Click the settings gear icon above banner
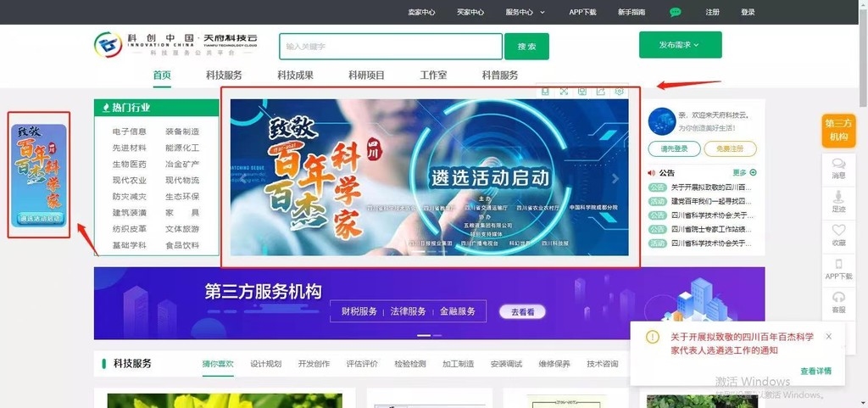This screenshot has height=408, width=868. coord(620,92)
